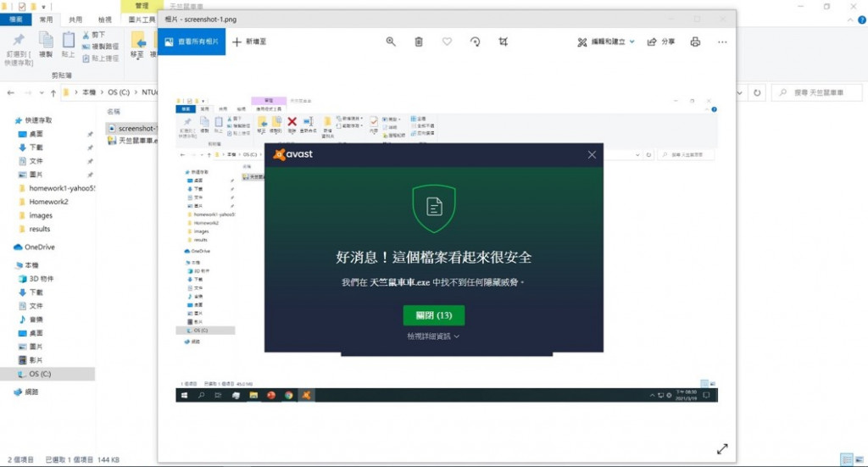Click 新增至 in Photos toolbar

[249, 42]
